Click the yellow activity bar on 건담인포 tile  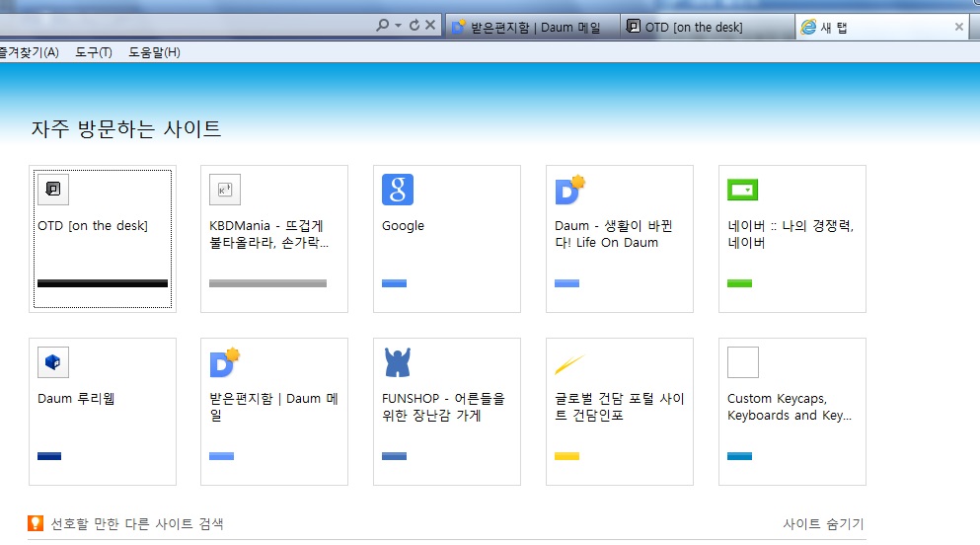tap(566, 456)
